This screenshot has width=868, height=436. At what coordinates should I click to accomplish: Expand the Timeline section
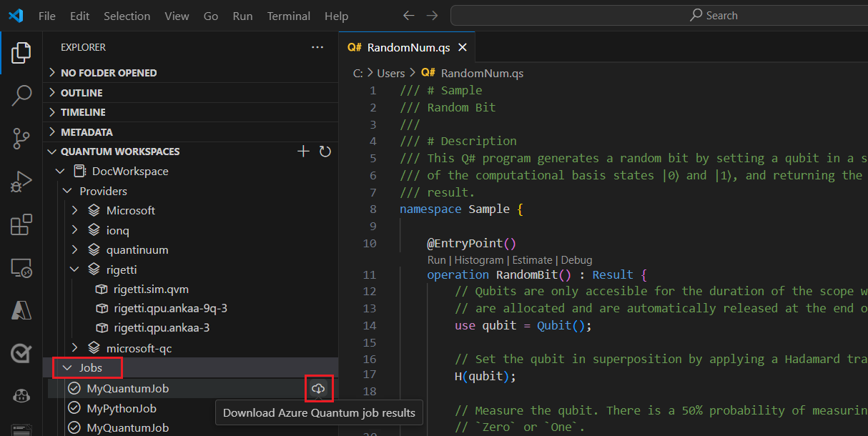(51, 112)
